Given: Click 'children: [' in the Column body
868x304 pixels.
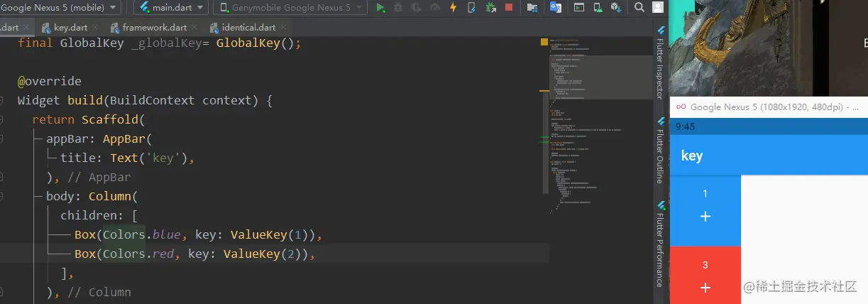Looking at the screenshot, I should coord(99,215).
